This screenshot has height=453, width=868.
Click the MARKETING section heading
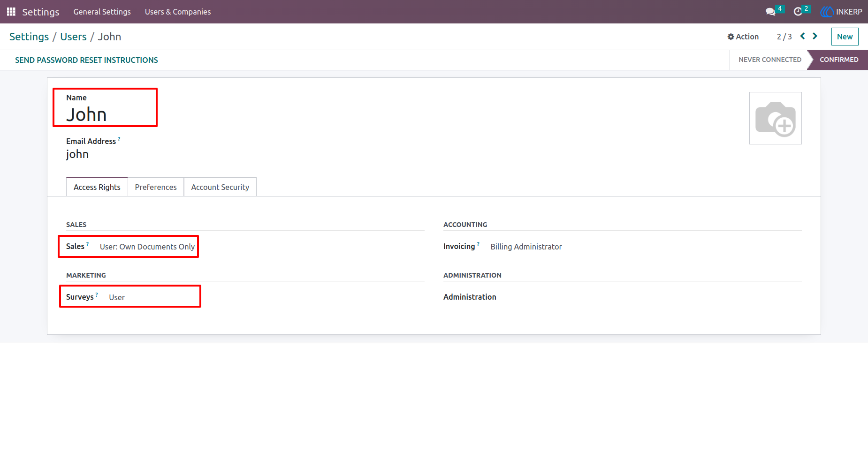pos(86,275)
